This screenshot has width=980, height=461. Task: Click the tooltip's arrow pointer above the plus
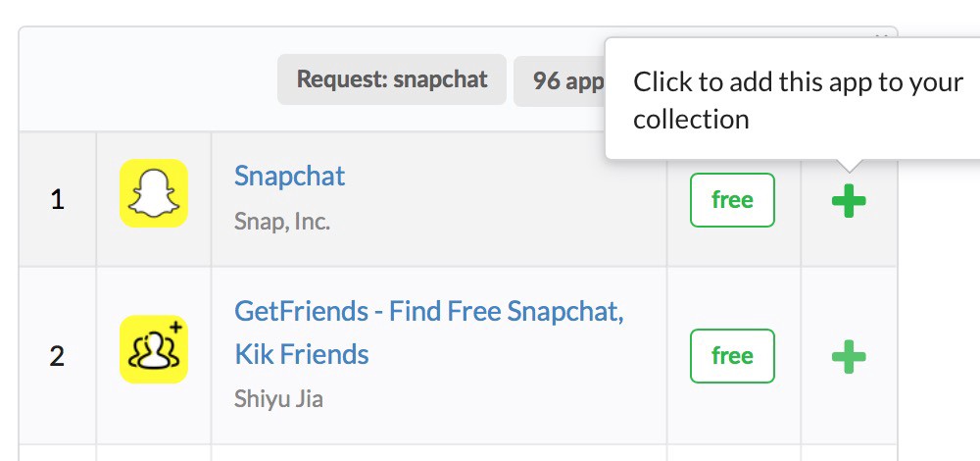point(849,166)
